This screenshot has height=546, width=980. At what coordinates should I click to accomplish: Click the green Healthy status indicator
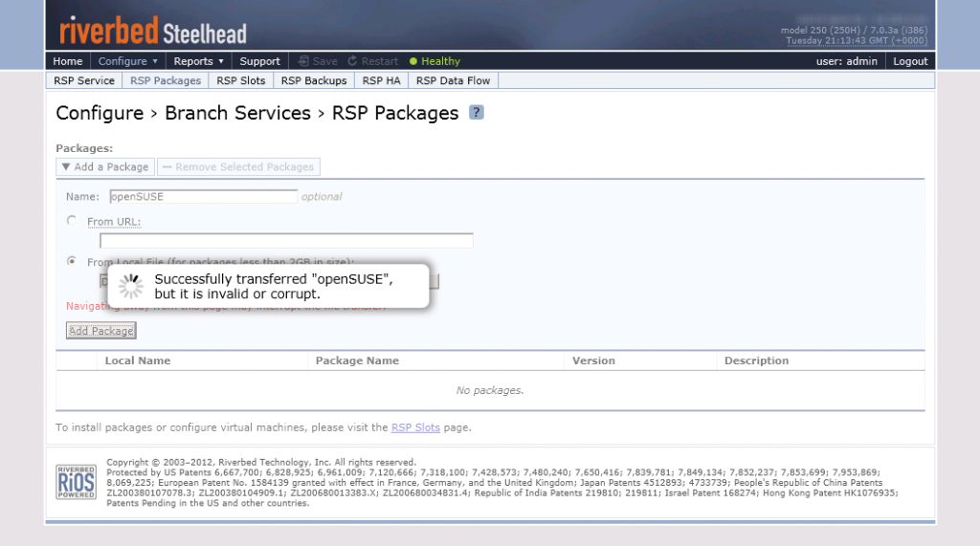coord(435,61)
